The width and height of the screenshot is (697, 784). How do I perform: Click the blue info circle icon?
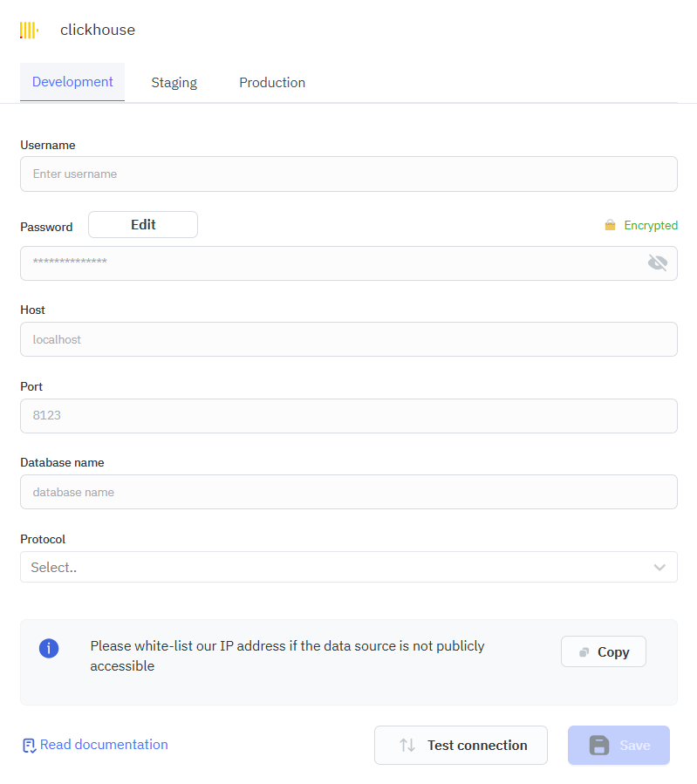pos(49,648)
